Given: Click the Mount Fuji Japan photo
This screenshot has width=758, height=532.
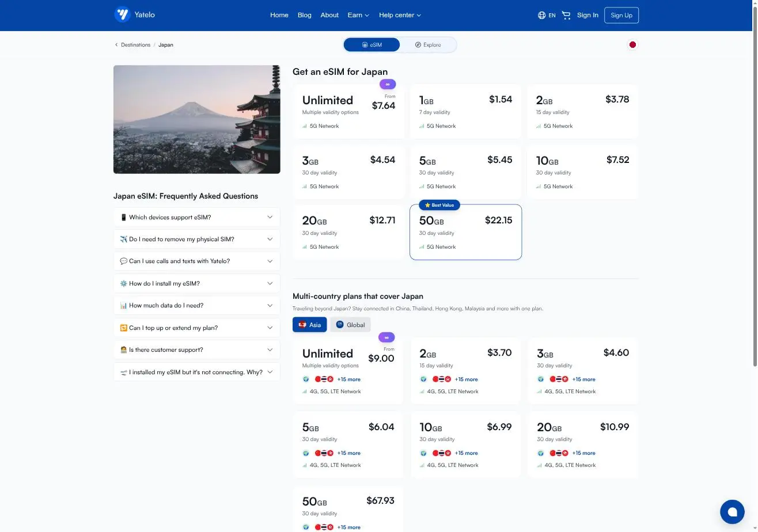Looking at the screenshot, I should (x=196, y=119).
